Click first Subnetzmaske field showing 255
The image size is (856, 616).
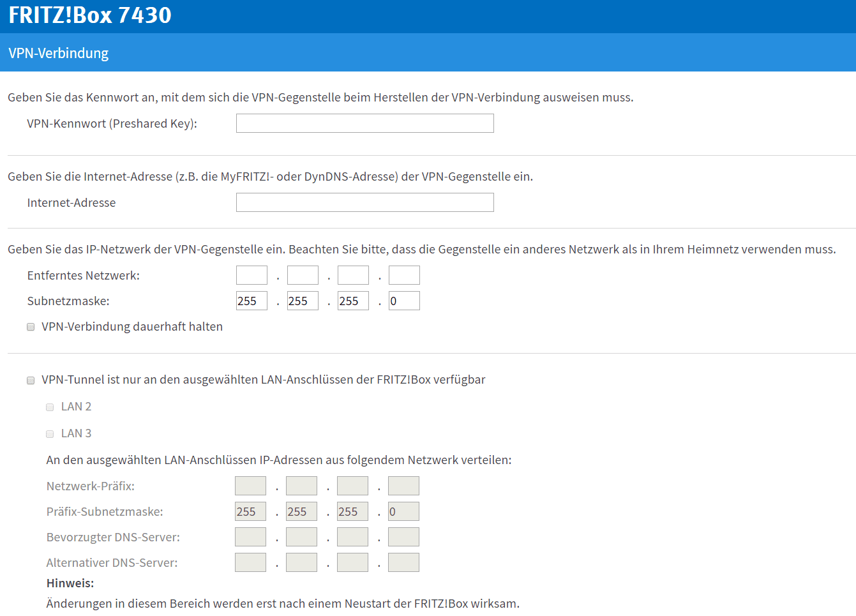coord(252,301)
